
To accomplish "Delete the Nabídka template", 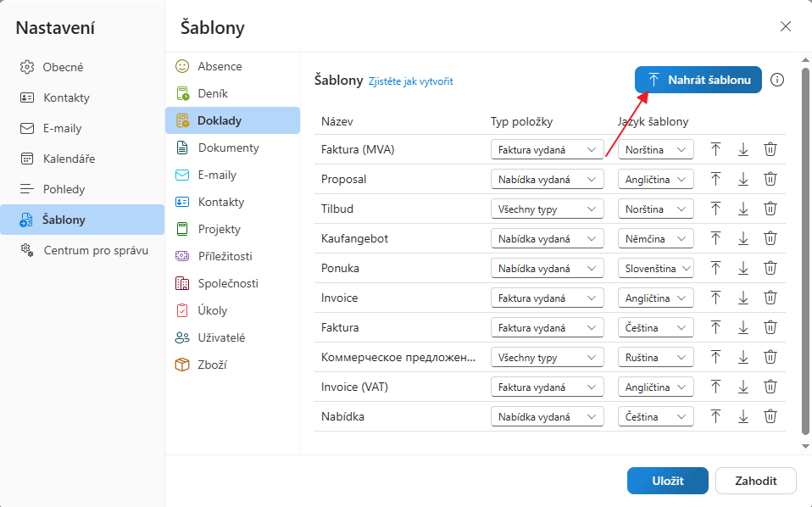I will click(x=770, y=416).
